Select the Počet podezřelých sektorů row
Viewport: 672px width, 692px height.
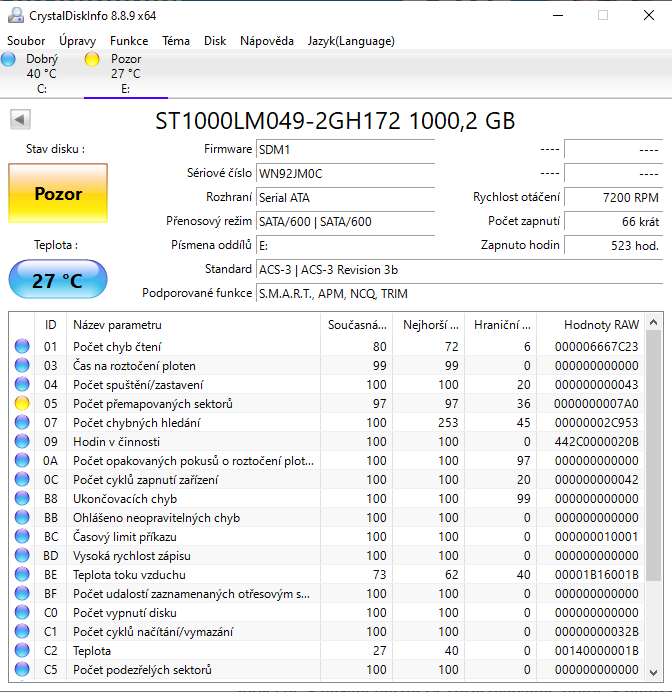pos(190,670)
